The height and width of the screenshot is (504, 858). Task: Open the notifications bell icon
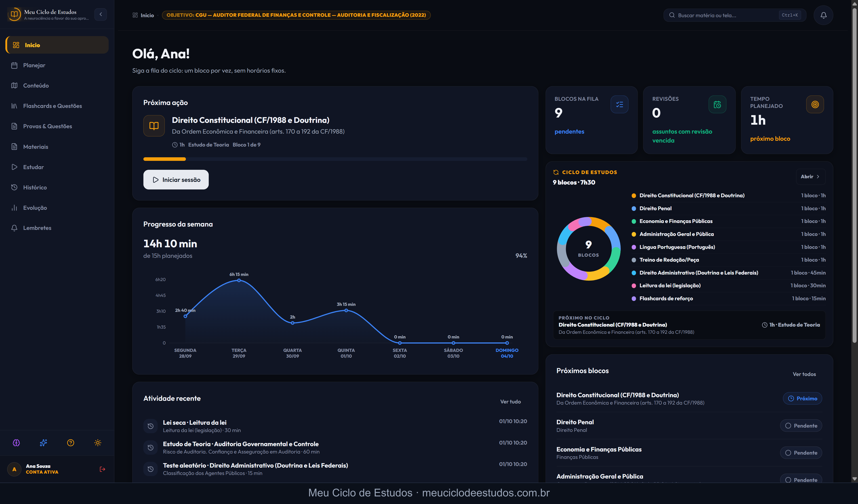[x=823, y=15]
